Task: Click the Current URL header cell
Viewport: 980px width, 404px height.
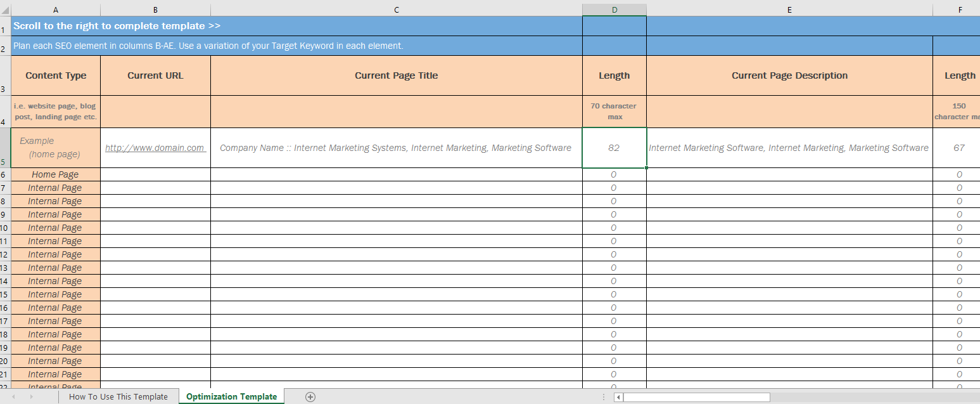Action: point(155,75)
